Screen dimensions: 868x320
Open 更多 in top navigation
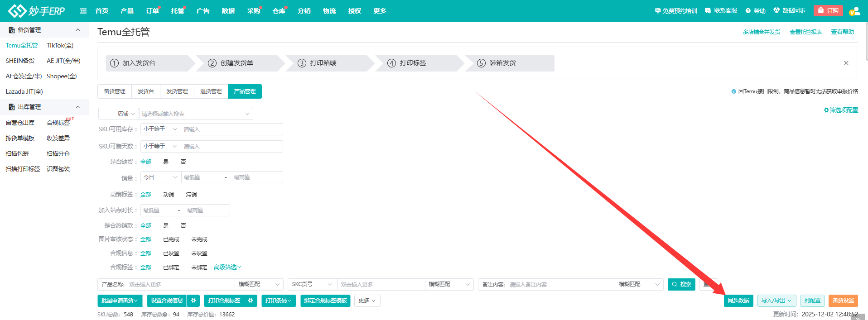380,11
